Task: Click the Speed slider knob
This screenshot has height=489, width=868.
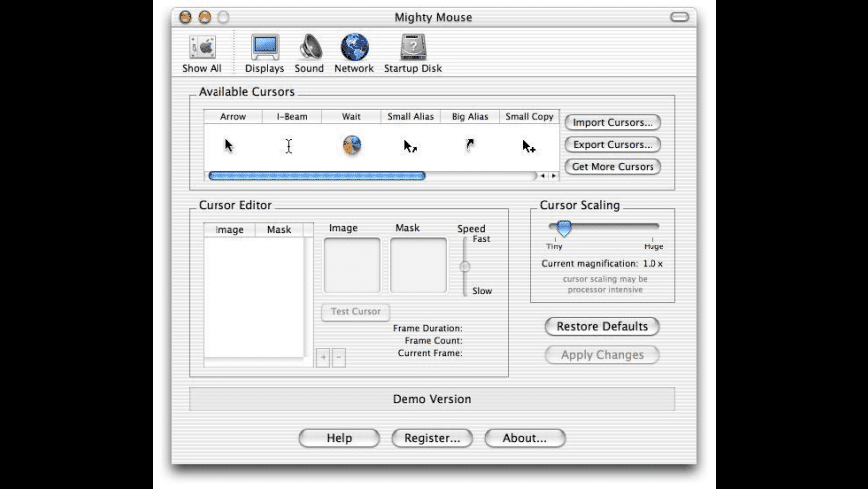Action: click(x=465, y=266)
